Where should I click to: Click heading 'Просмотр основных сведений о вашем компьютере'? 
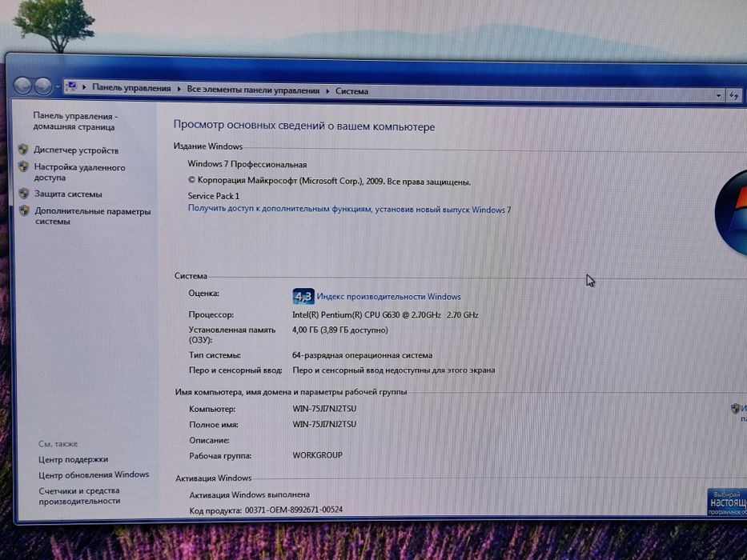tap(304, 126)
